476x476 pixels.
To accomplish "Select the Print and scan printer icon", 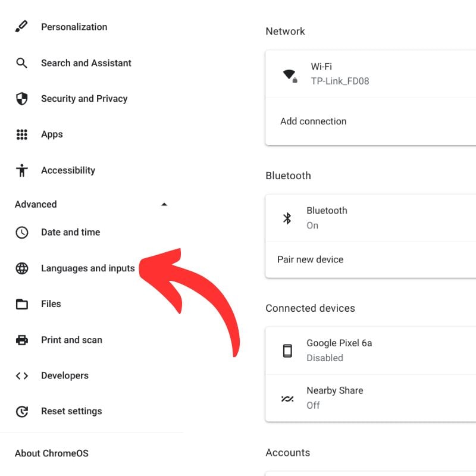I will 22,339.
